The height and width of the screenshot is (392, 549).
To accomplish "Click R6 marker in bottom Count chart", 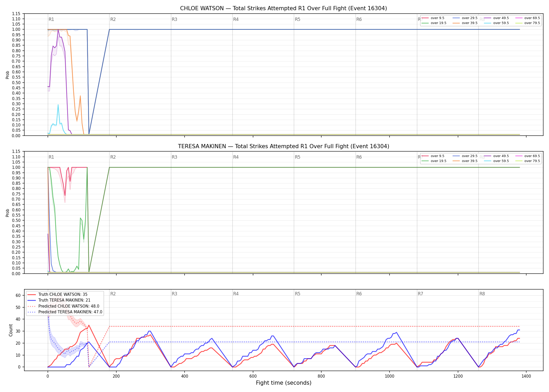I will click(359, 294).
